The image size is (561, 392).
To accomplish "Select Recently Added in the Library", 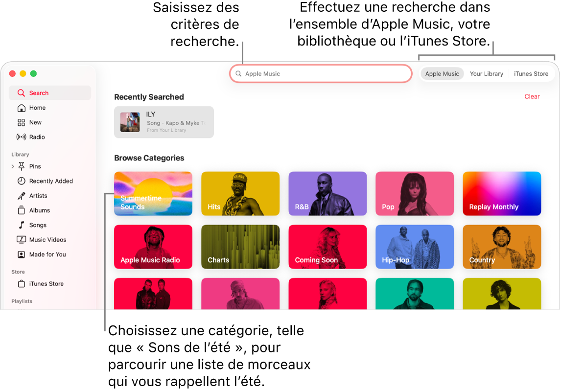I will coord(49,181).
